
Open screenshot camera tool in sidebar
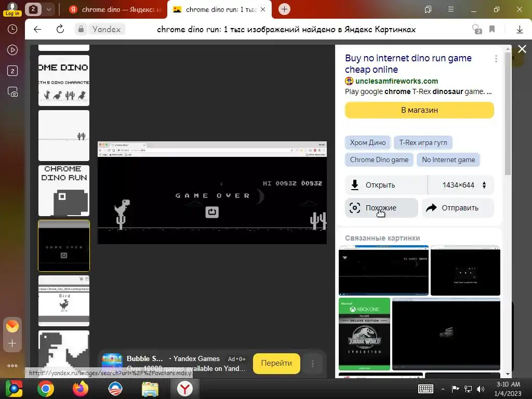click(12, 92)
